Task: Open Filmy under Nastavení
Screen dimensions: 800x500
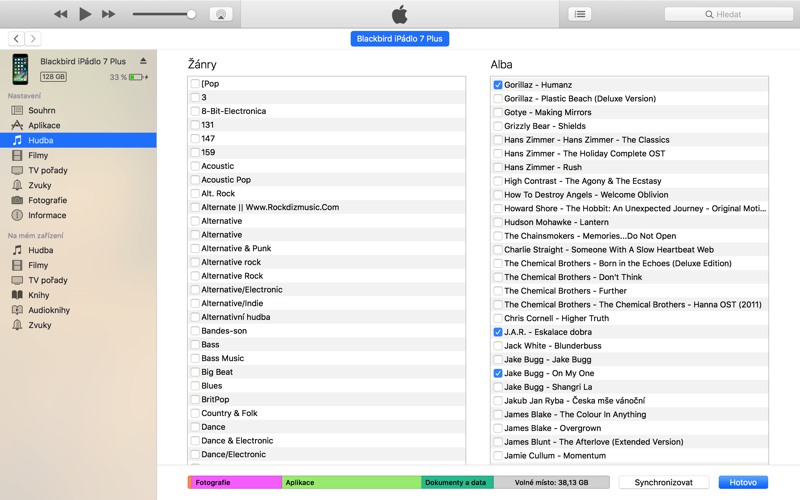Action: [38, 155]
